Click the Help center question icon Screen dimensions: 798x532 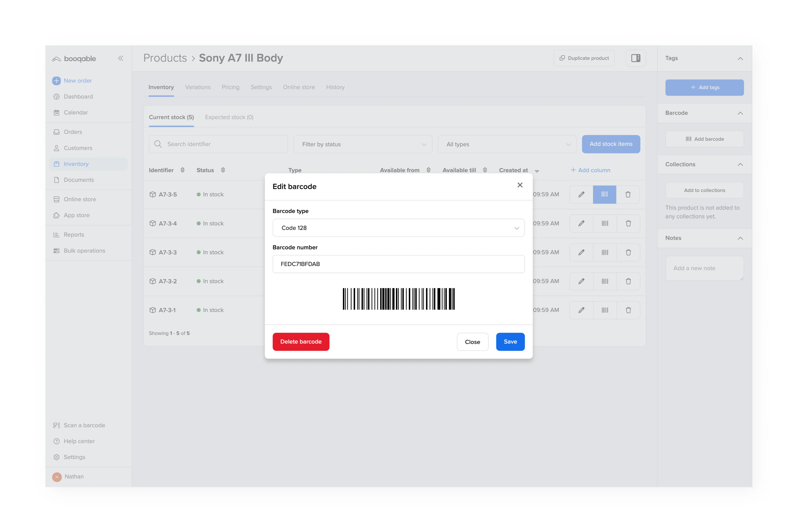[56, 441]
